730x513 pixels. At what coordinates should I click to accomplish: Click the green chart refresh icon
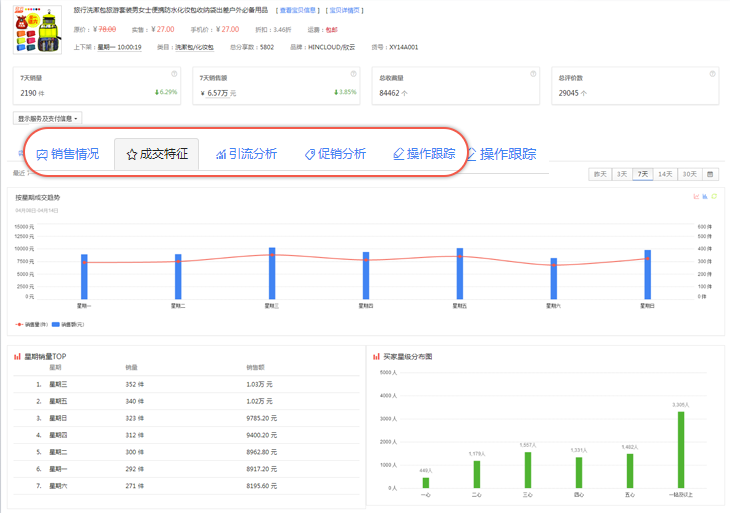point(714,197)
